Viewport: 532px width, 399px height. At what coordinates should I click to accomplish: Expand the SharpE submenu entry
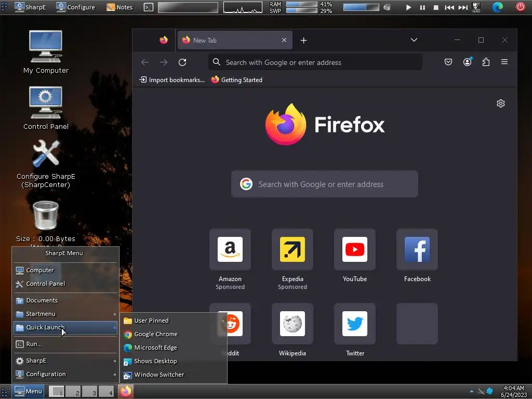click(65, 361)
